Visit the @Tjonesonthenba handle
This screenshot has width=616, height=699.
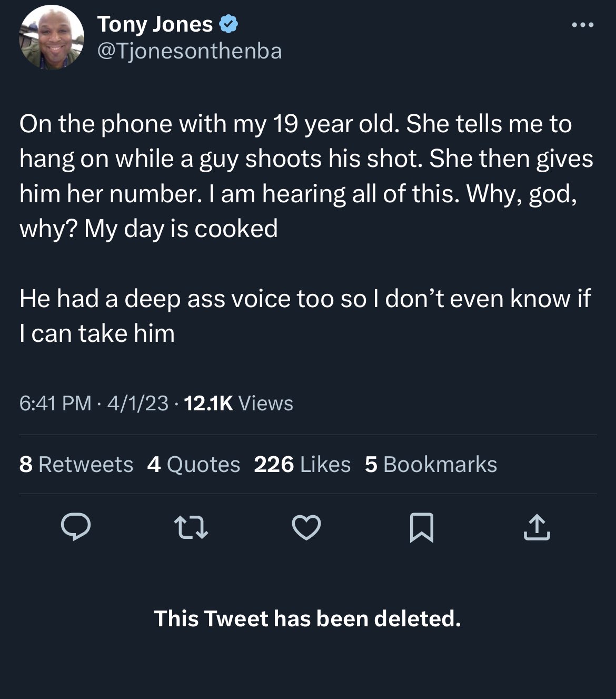[x=190, y=52]
